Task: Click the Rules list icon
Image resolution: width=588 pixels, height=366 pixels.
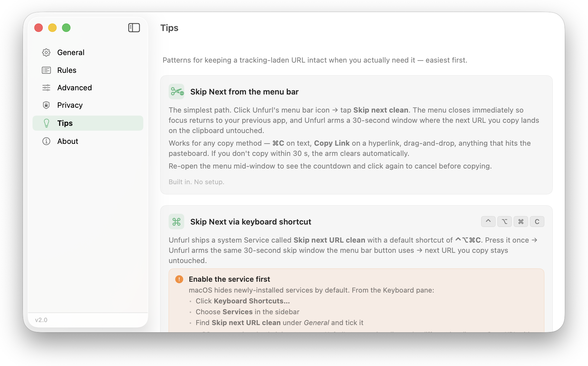Action: pos(46,70)
